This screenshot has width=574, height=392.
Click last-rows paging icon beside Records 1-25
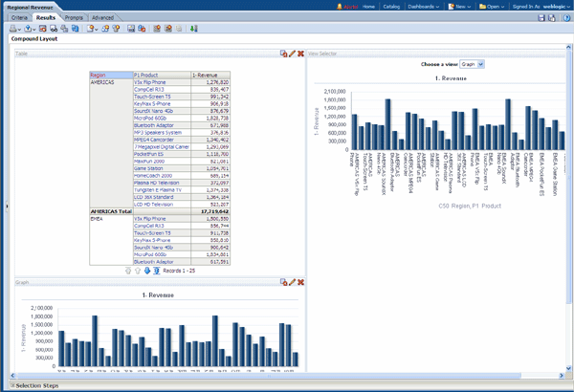pyautogui.click(x=156, y=271)
